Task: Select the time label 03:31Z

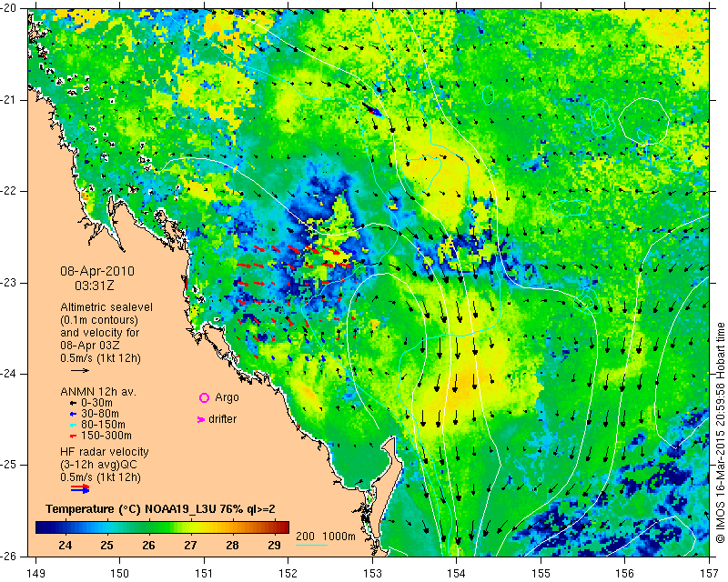Action: [95, 286]
